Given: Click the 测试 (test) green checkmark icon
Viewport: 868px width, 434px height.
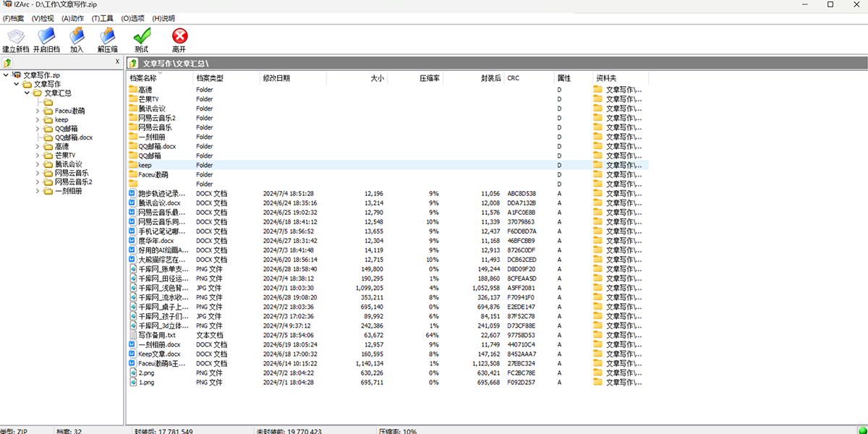Looking at the screenshot, I should pos(142,35).
